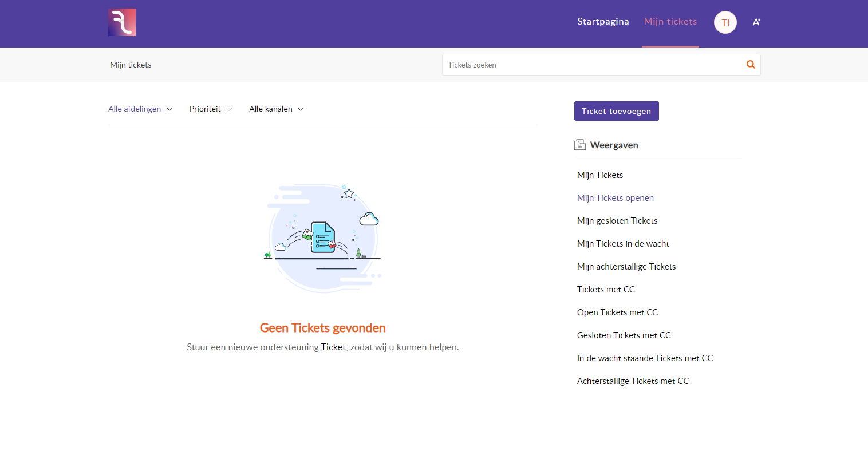This screenshot has width=868, height=463.
Task: Go to Startpagina in navigation
Action: point(603,22)
